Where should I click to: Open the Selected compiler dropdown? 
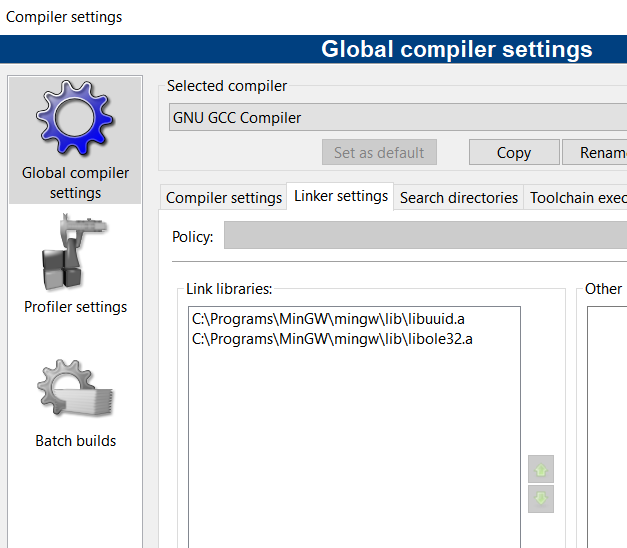click(398, 117)
